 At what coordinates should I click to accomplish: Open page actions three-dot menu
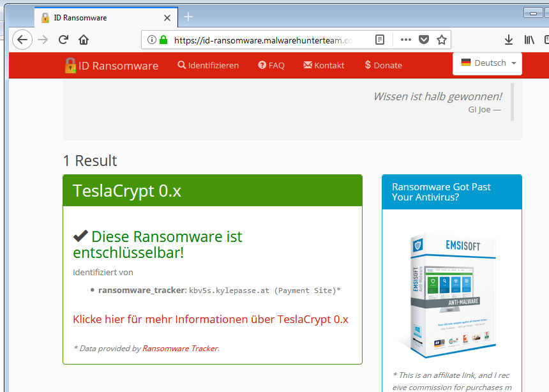(x=406, y=40)
